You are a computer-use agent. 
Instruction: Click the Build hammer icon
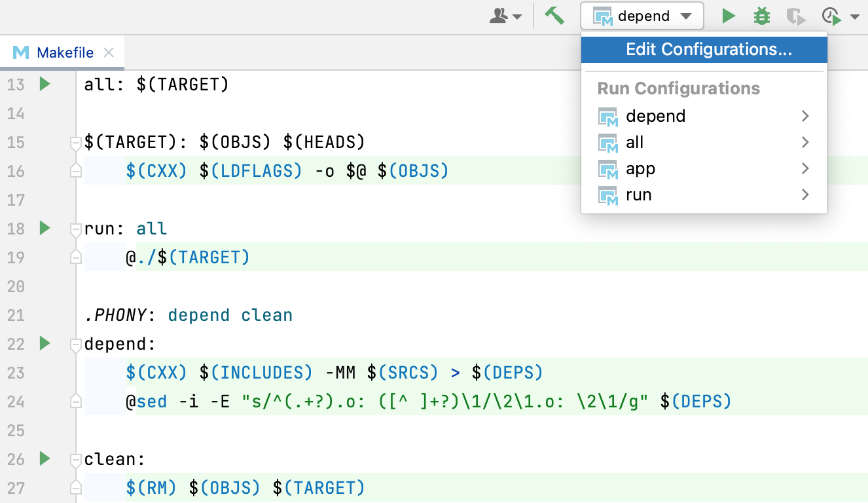pyautogui.click(x=554, y=16)
